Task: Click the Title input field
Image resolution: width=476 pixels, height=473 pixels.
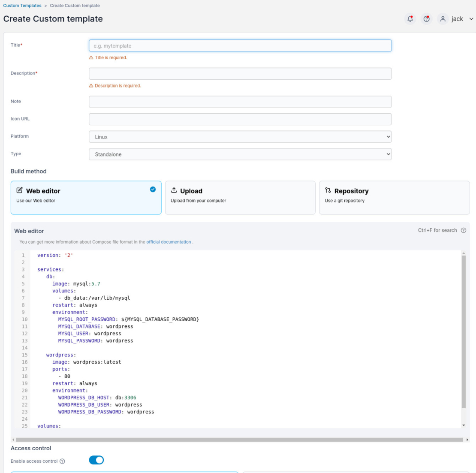Action: (240, 45)
